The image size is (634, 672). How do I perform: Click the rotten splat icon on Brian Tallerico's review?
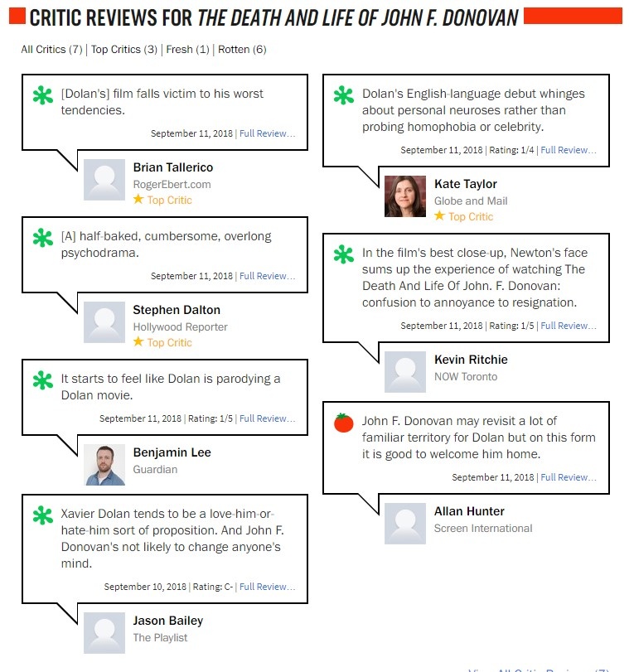(43, 95)
